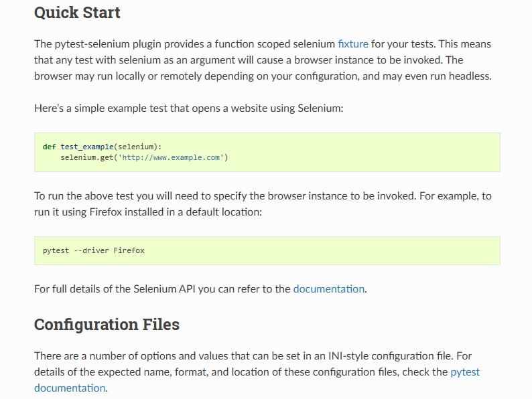Viewport: 532px width, 399px height.
Task: Click the "Configuration Files" heading
Action: 107,325
